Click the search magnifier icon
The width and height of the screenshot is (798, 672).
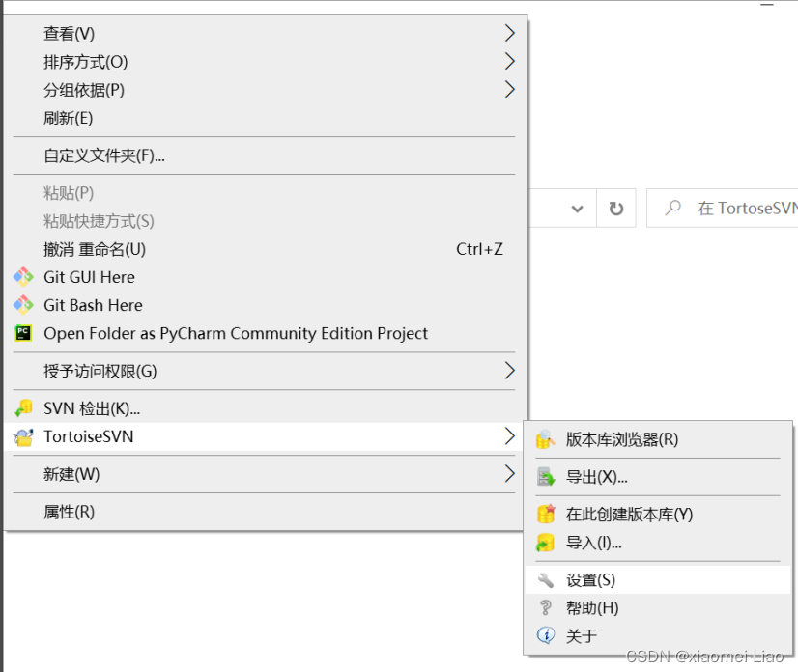click(x=673, y=208)
